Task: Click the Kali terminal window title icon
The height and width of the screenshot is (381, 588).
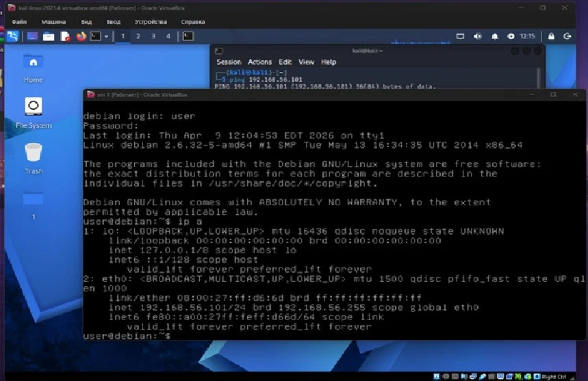Action: click(x=219, y=51)
